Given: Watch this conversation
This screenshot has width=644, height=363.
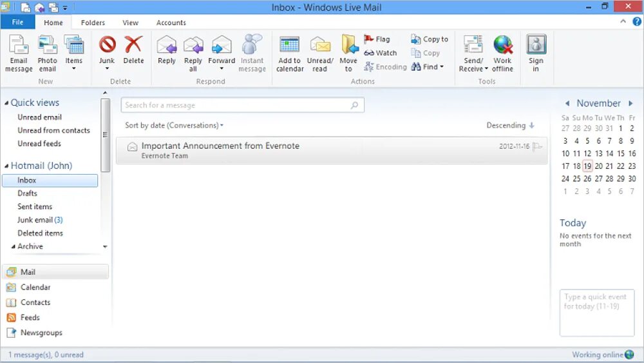Looking at the screenshot, I should pos(381,53).
